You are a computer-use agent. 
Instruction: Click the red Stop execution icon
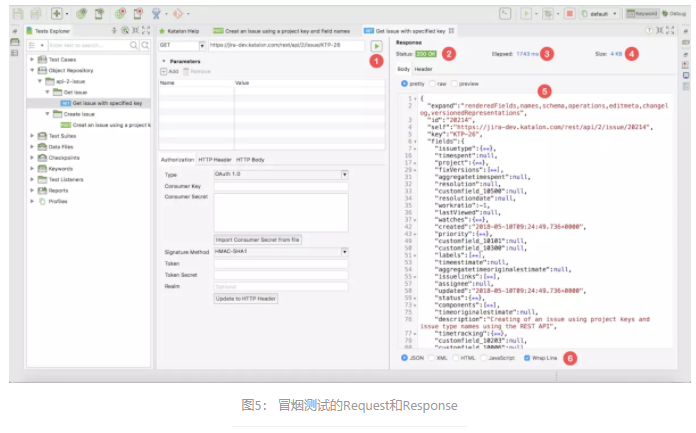pyautogui.click(x=569, y=14)
